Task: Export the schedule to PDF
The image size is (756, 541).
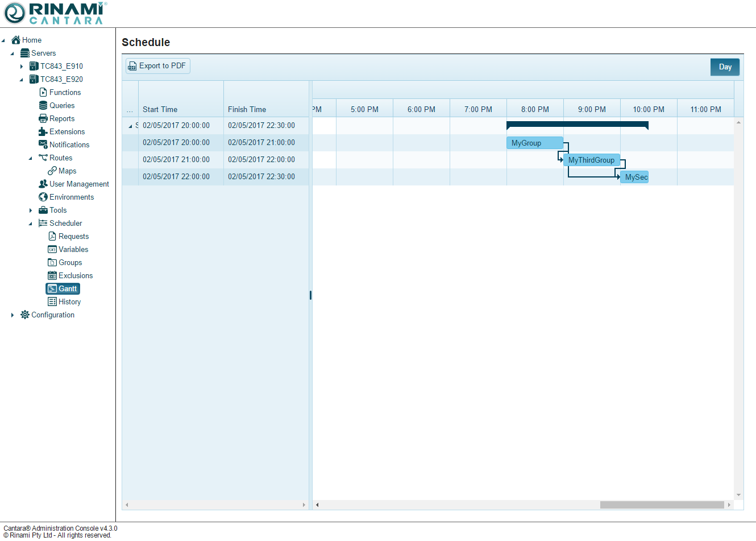Action: 157,66
